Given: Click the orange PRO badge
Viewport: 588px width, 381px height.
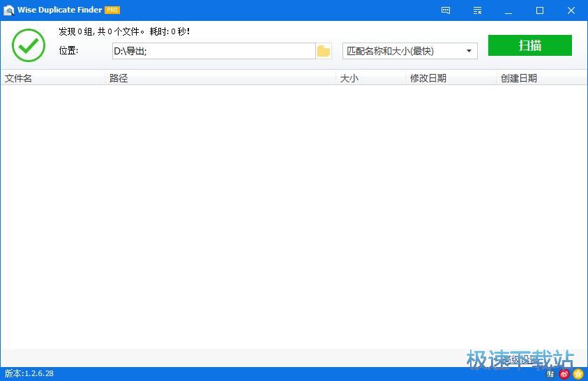Looking at the screenshot, I should (x=112, y=10).
